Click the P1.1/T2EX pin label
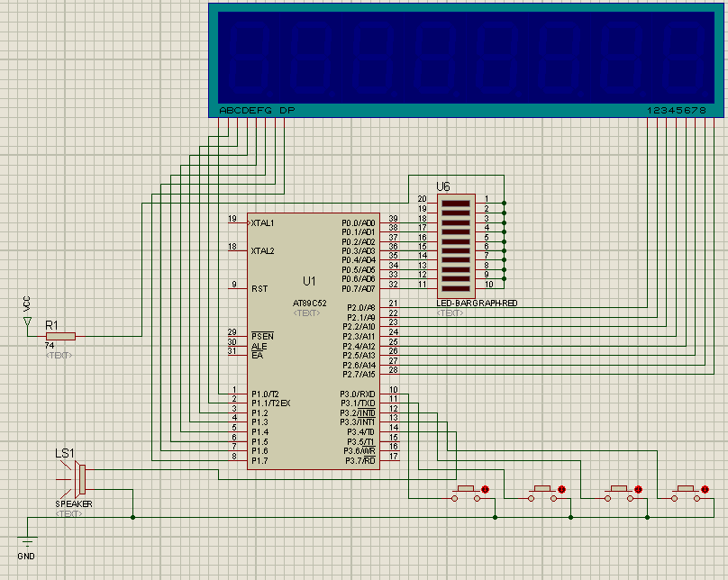The image size is (728, 580). point(270,403)
